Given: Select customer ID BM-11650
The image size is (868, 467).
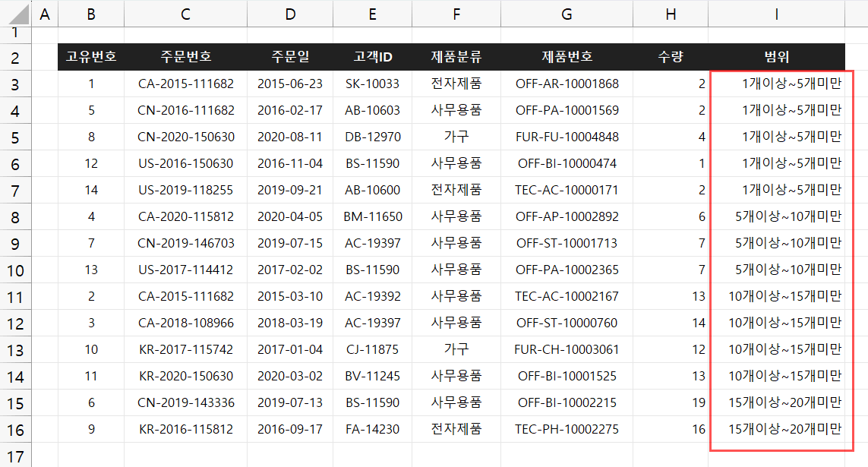Looking at the screenshot, I should coord(373,217).
